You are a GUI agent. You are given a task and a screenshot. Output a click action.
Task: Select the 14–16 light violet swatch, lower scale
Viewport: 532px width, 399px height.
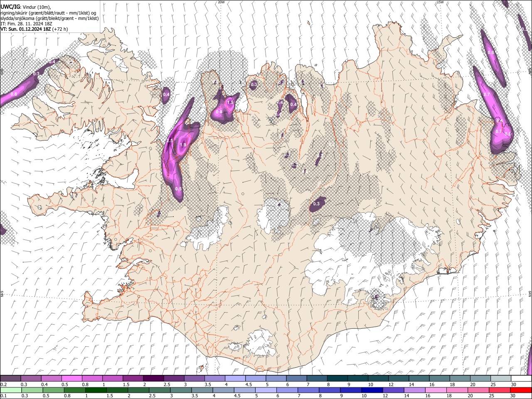[x=415, y=390]
